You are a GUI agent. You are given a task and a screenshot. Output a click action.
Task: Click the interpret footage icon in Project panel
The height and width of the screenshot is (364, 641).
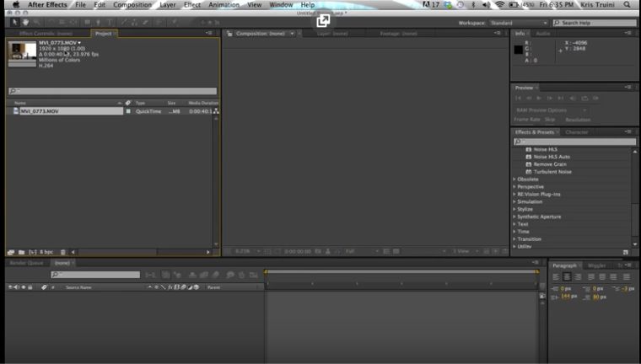pos(10,252)
